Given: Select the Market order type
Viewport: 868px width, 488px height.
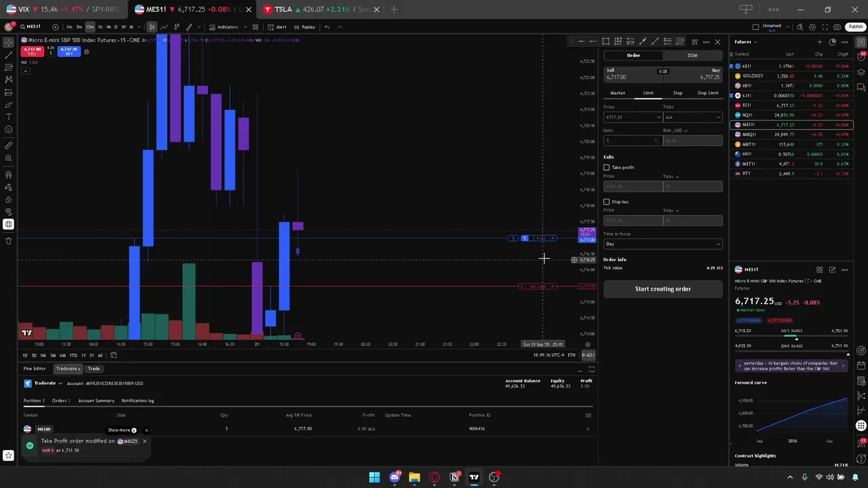Looking at the screenshot, I should pyautogui.click(x=618, y=93).
